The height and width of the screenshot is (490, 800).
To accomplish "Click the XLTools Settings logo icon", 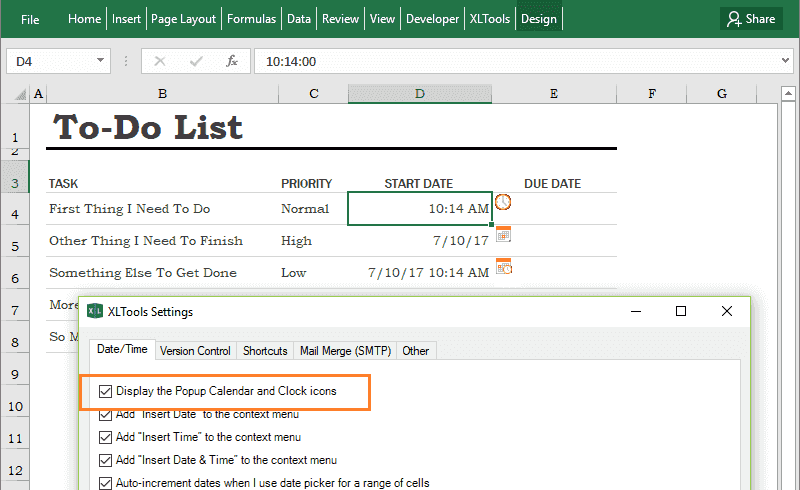I will pos(95,311).
